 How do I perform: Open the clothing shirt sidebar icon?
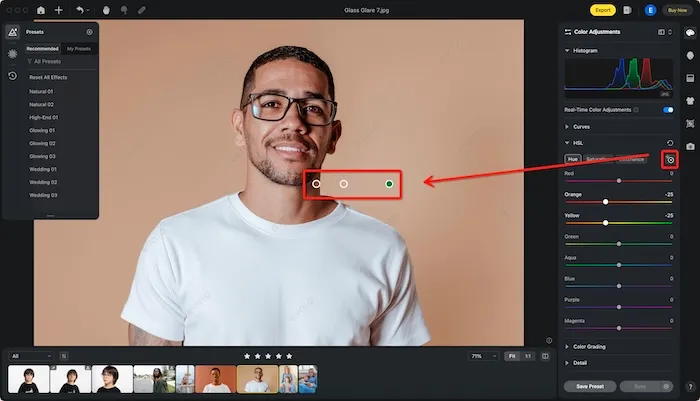690,101
